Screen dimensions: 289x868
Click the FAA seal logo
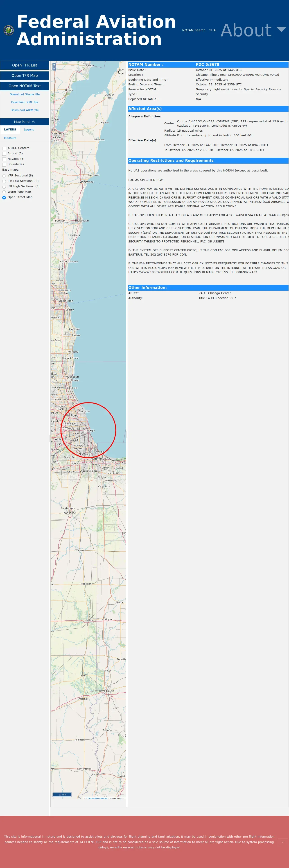coord(8,30)
